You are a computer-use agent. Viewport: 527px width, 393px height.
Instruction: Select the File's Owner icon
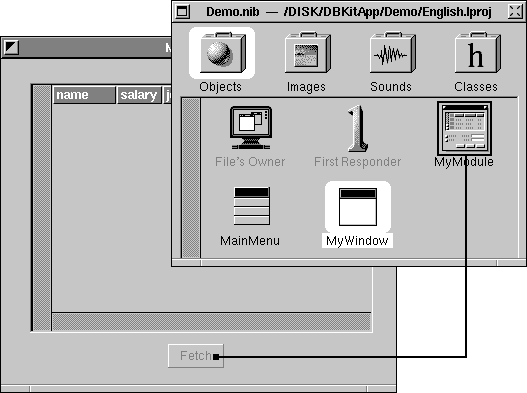pyautogui.click(x=251, y=128)
